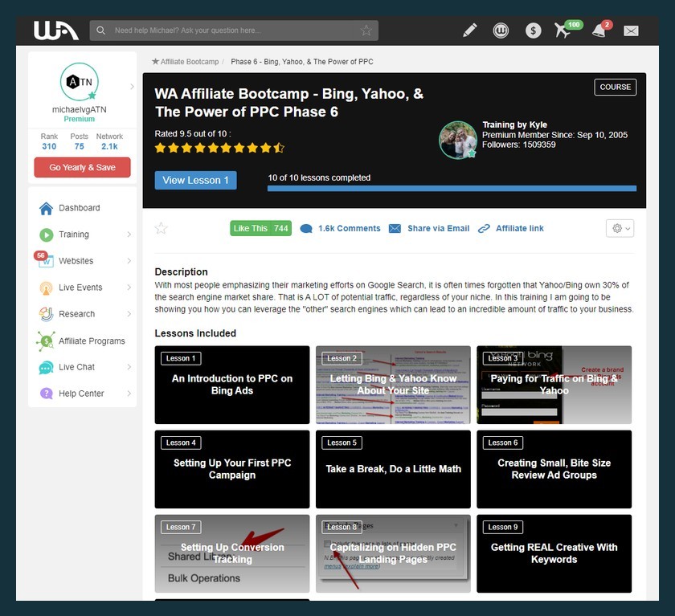The image size is (675, 616).
Task: Click the WA logo in the header
Action: tap(56, 31)
